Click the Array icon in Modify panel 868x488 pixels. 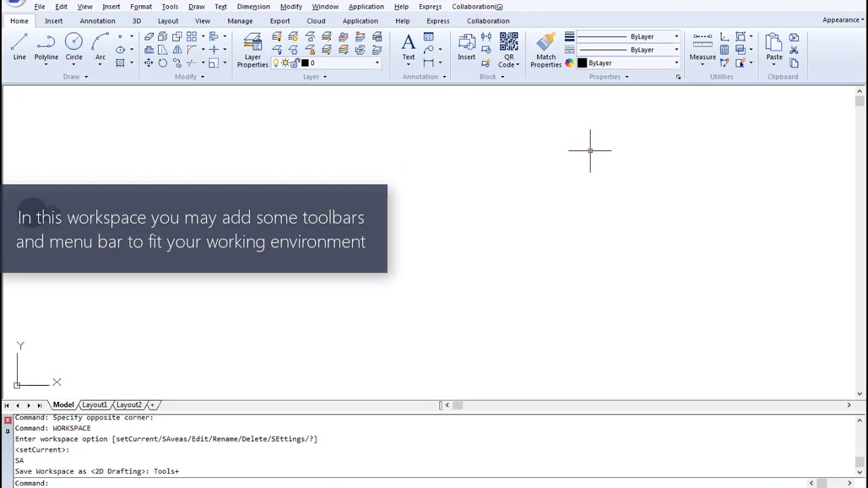pos(191,37)
